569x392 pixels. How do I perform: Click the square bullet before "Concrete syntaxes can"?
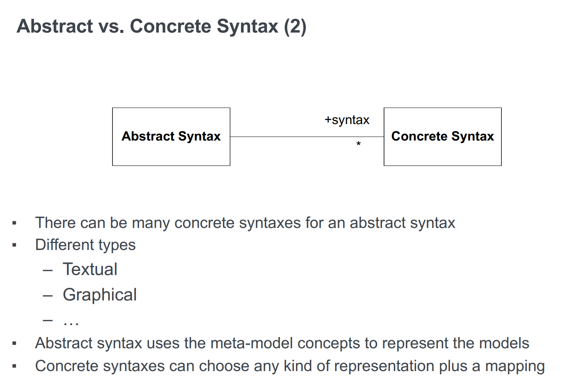[x=15, y=366]
